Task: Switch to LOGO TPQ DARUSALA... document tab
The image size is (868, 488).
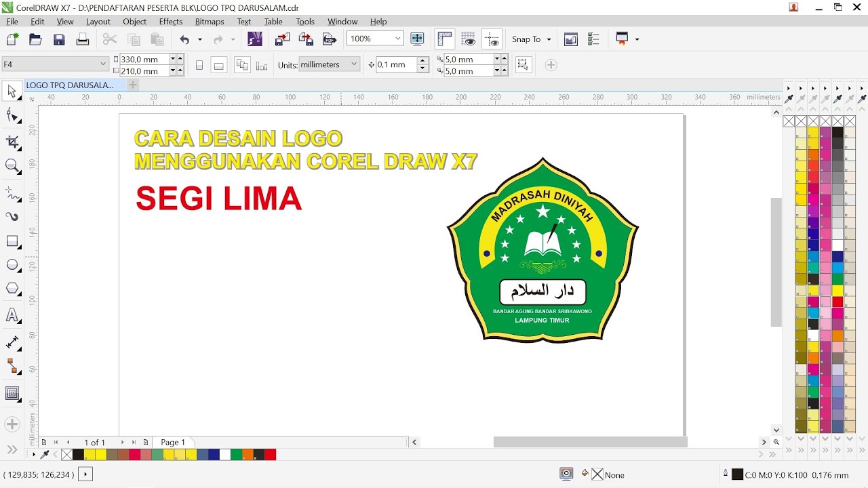Action: [70, 85]
